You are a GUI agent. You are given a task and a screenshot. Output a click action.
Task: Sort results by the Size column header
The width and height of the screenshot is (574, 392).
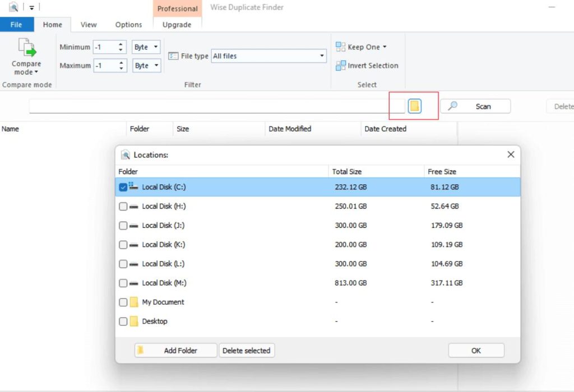[219, 129]
